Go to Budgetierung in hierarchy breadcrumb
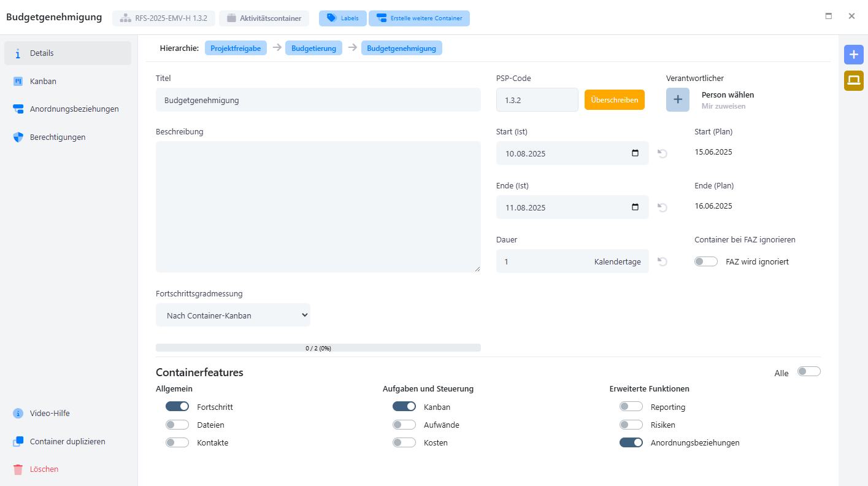Screen dimensions: 868x486 (x=314, y=48)
